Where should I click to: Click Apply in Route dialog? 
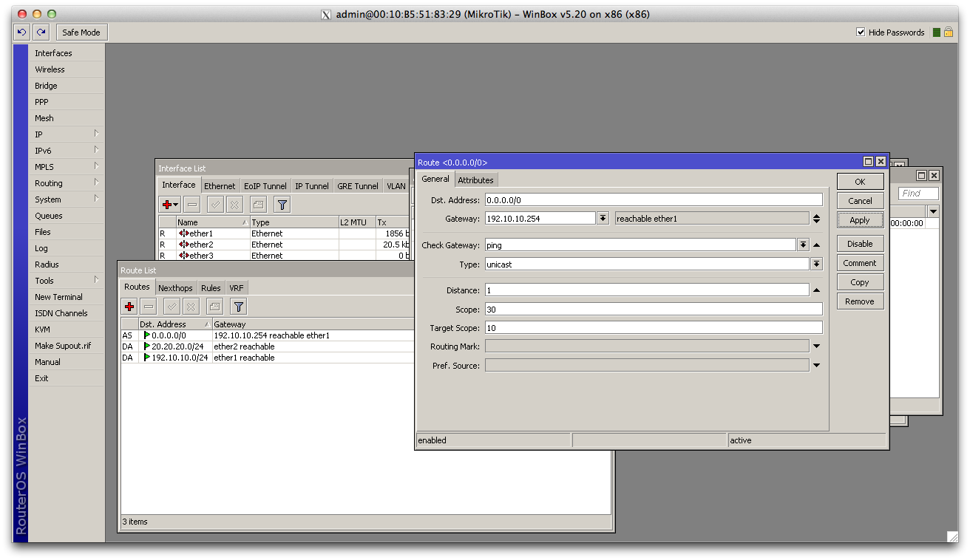[x=860, y=220]
